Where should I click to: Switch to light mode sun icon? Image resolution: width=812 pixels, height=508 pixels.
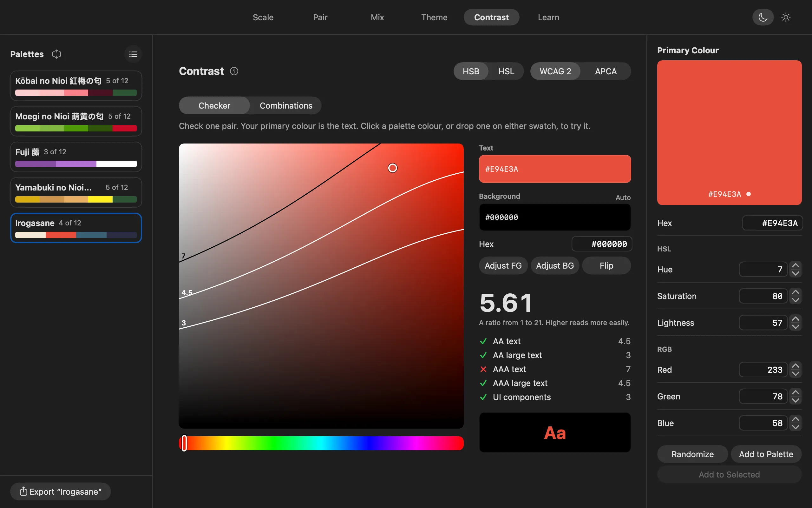785,17
